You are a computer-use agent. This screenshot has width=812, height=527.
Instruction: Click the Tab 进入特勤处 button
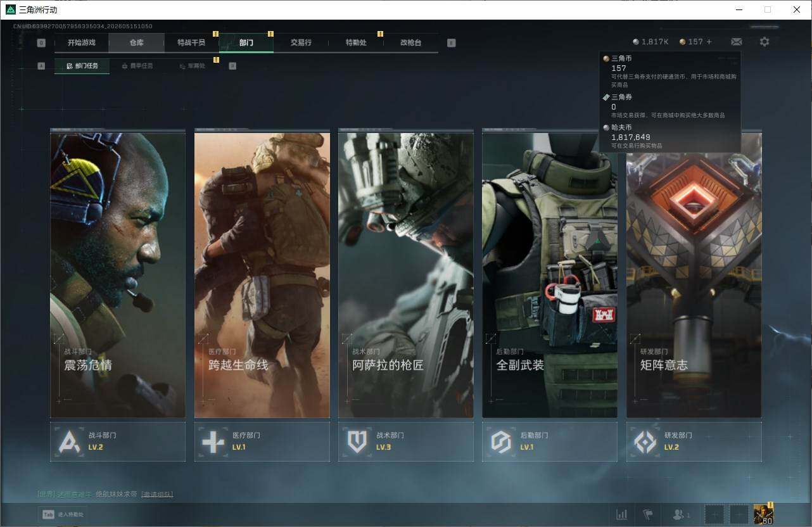(x=63, y=514)
